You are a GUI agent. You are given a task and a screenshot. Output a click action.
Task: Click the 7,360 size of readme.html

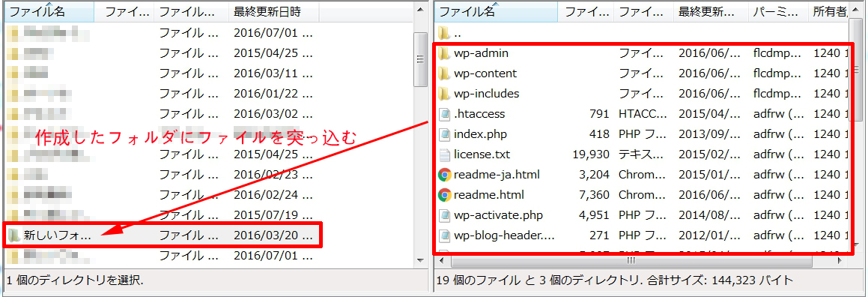[x=594, y=195]
